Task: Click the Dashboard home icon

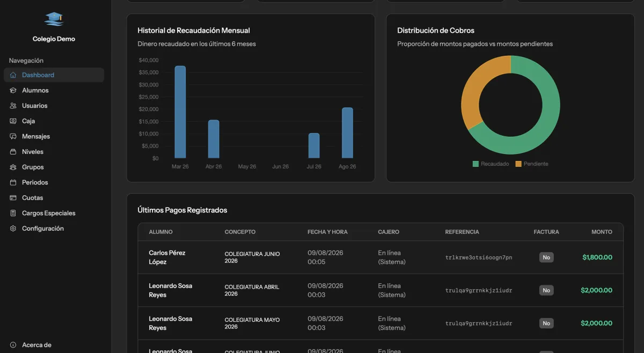Action: [13, 75]
